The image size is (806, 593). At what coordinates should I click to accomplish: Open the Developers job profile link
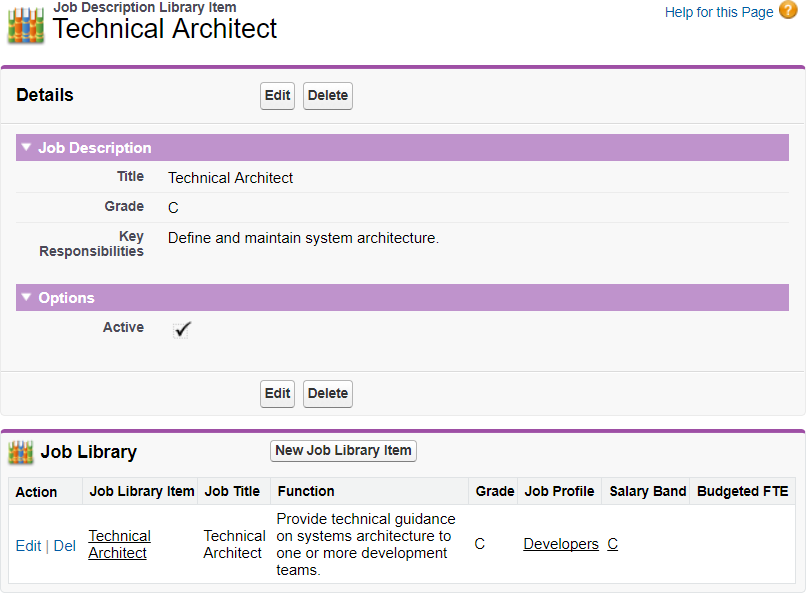coord(560,544)
